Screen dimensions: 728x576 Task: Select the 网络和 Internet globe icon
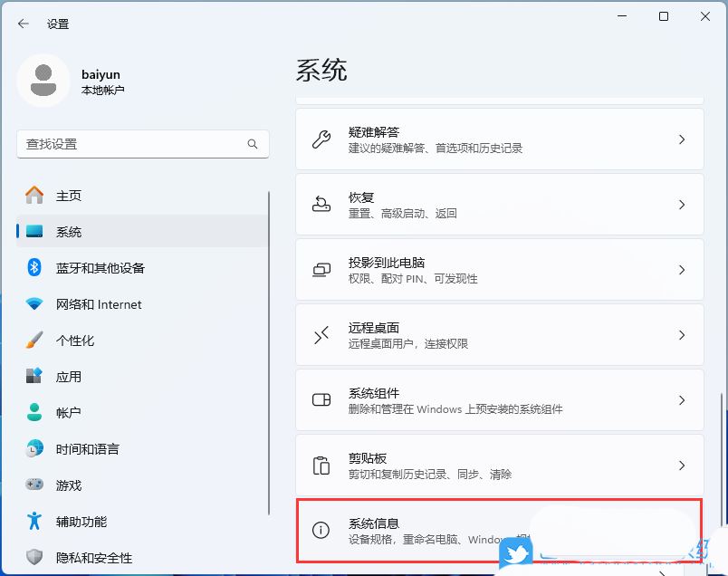point(34,304)
